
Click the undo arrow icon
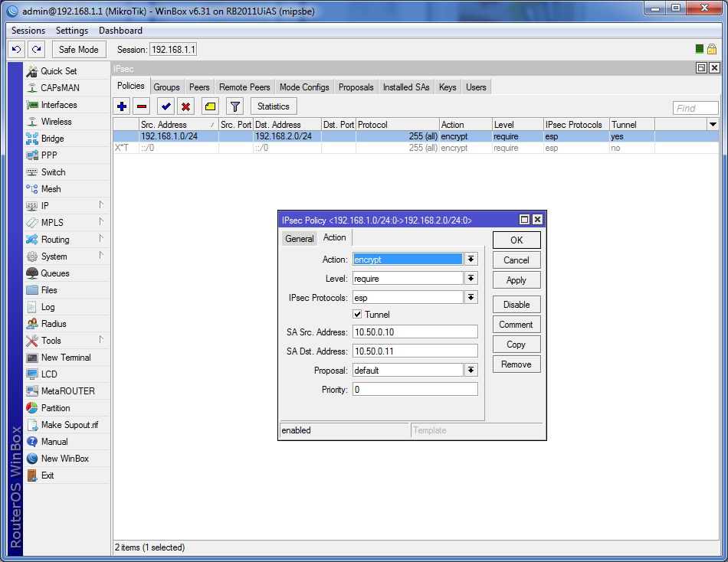pos(16,49)
